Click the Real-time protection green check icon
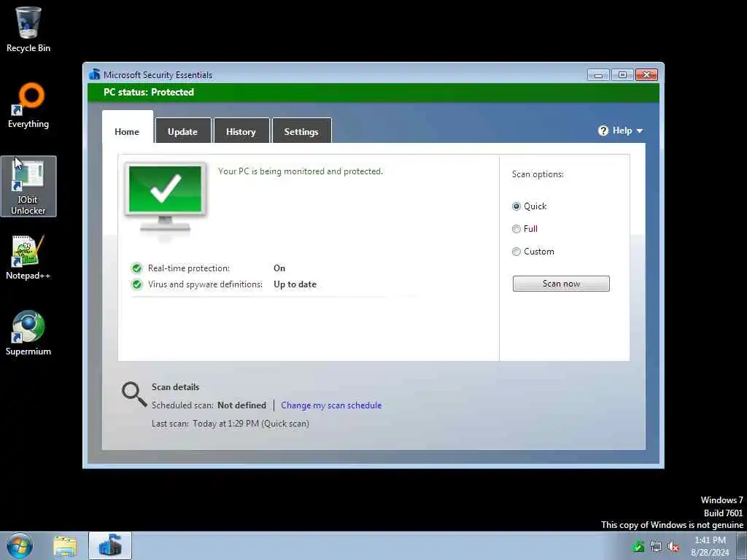The image size is (747, 560). click(x=136, y=268)
